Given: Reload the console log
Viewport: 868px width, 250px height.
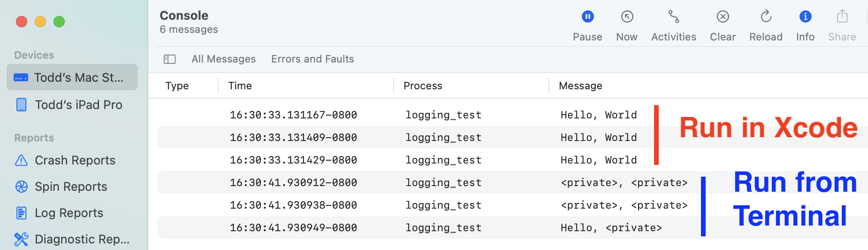Looking at the screenshot, I should (x=766, y=17).
